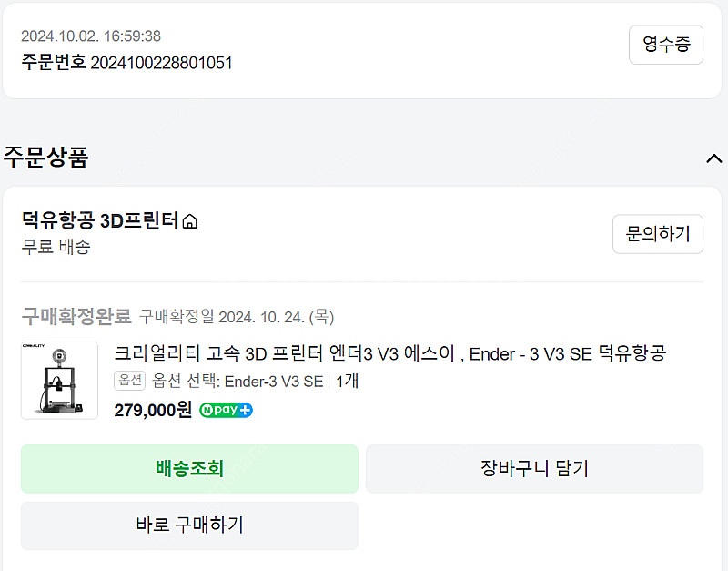Select the price text 279,000원
This screenshot has width=728, height=571.
[153, 411]
